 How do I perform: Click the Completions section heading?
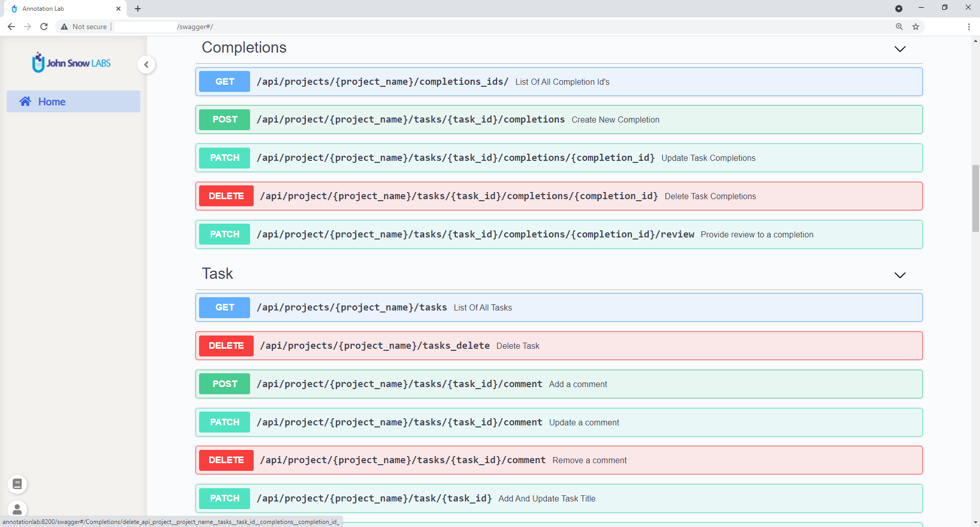244,47
